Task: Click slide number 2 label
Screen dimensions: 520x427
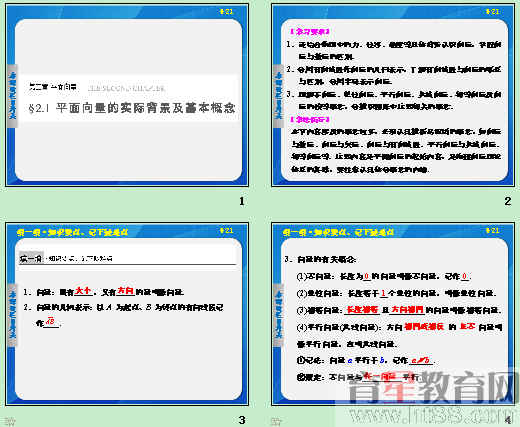Action: point(508,201)
